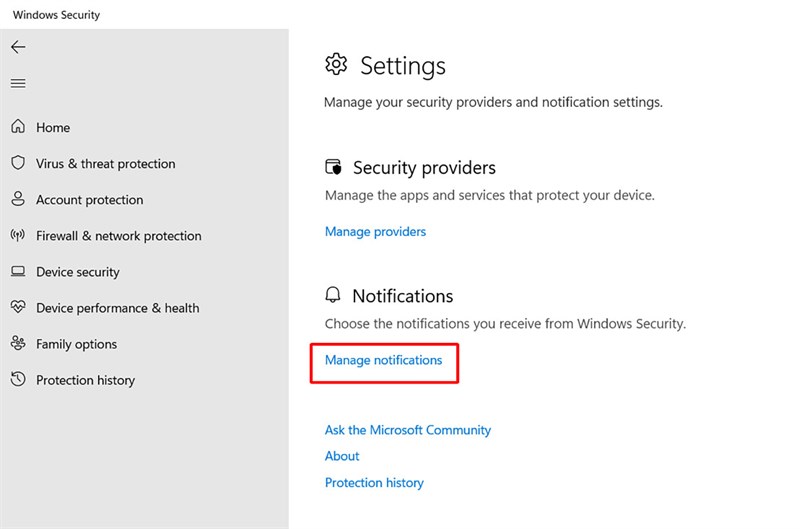Go back using the back arrow

pyautogui.click(x=18, y=47)
